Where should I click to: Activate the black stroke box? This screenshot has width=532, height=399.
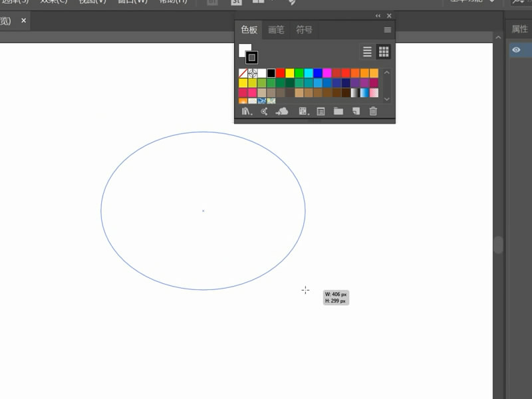pos(252,58)
